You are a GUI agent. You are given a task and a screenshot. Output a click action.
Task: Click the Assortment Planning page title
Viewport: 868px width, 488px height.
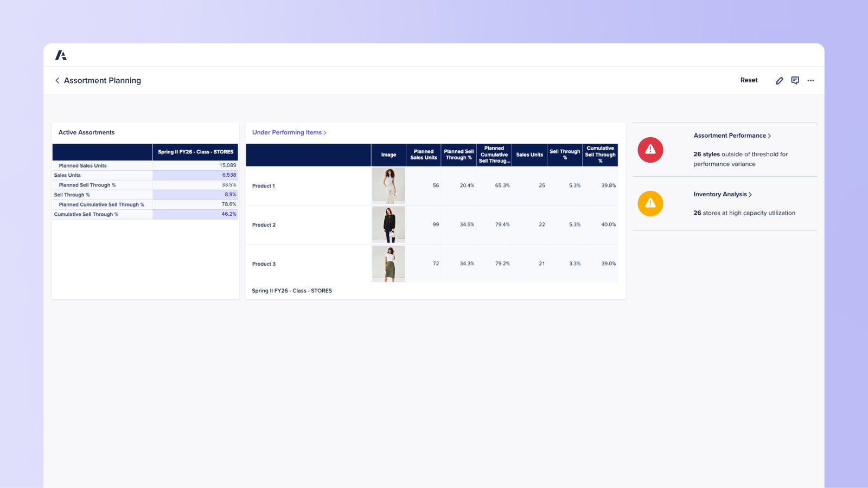point(103,80)
